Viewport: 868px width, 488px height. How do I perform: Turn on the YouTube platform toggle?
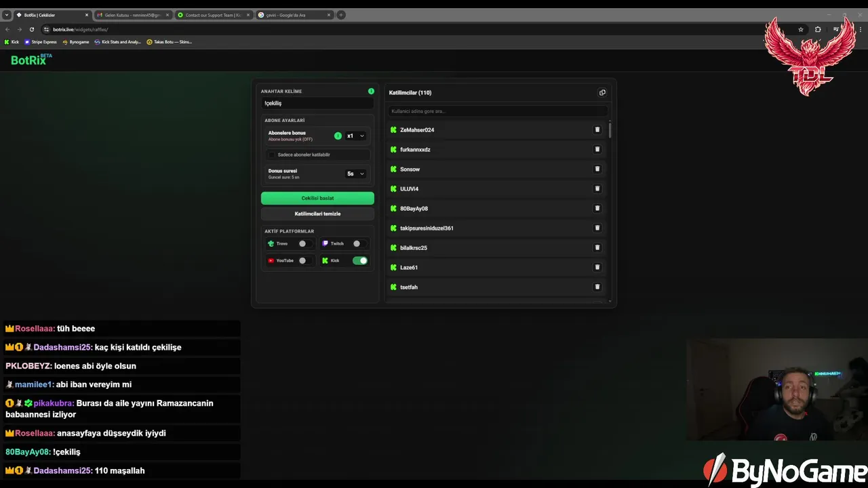click(x=306, y=260)
